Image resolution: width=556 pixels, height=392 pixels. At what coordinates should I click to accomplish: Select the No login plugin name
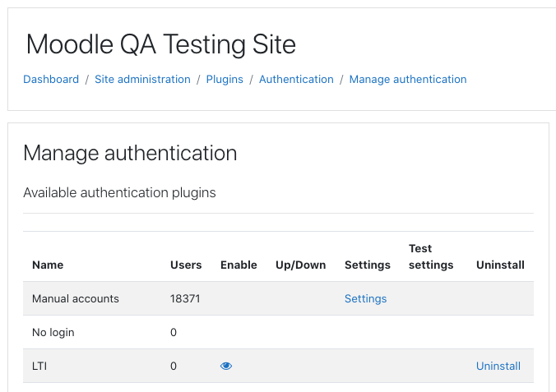pyautogui.click(x=53, y=333)
